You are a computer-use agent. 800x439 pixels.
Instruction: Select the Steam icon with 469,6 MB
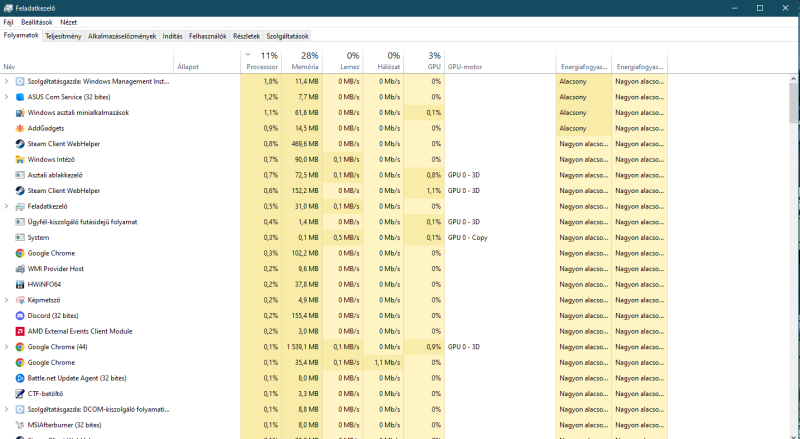pos(20,144)
